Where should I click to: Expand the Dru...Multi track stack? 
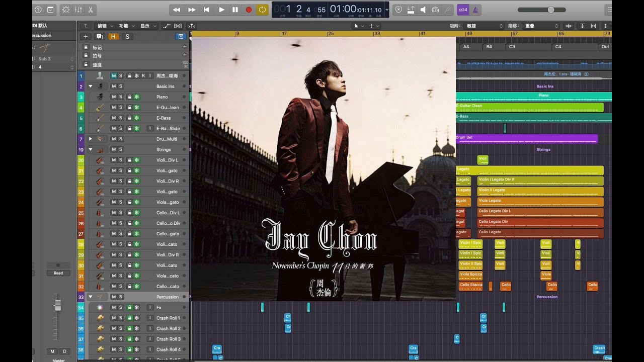coord(91,139)
